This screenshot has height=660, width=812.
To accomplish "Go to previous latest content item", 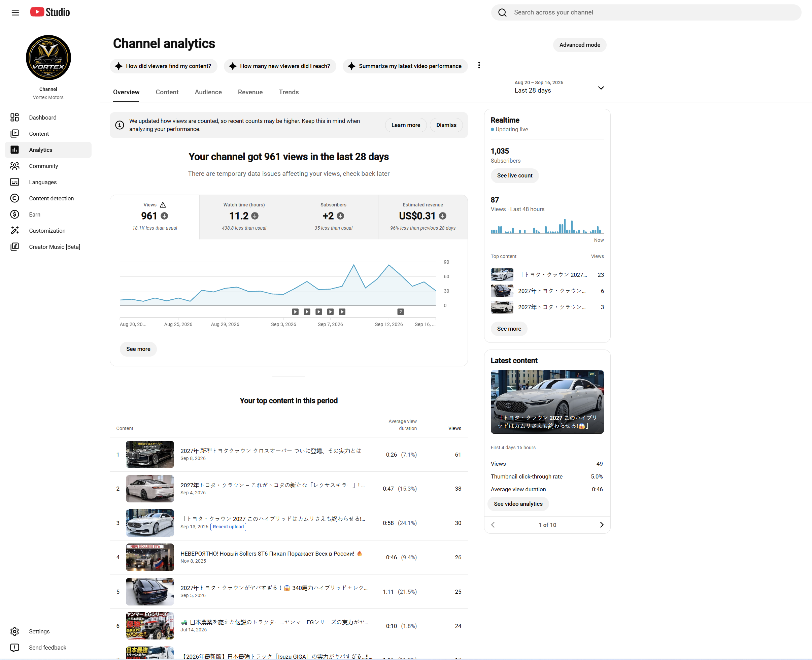I will tap(493, 525).
